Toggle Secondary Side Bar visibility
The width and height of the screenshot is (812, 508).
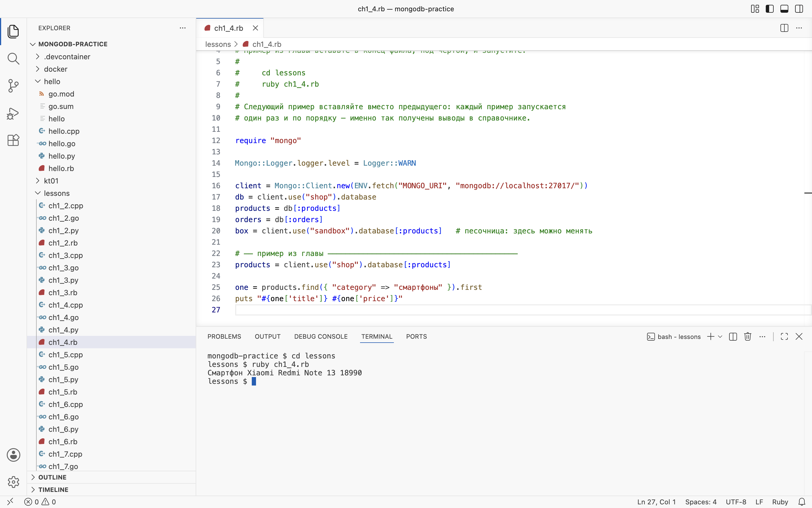point(799,9)
